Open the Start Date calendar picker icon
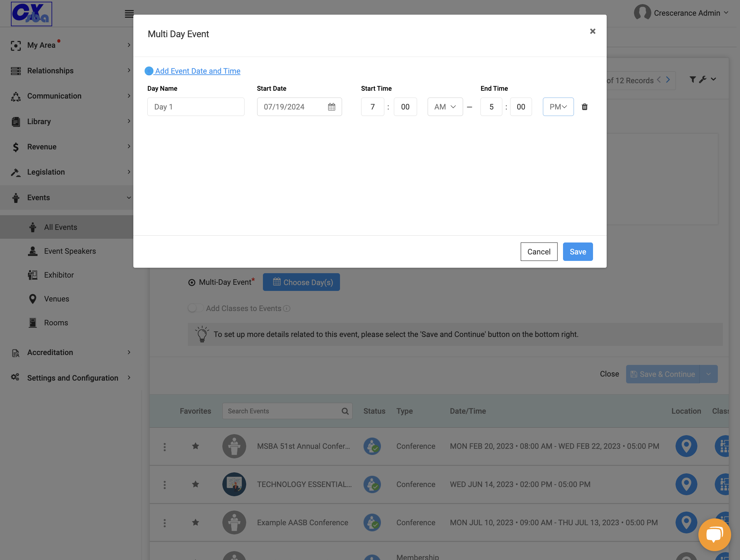Screen dimensions: 740x560 331,107
